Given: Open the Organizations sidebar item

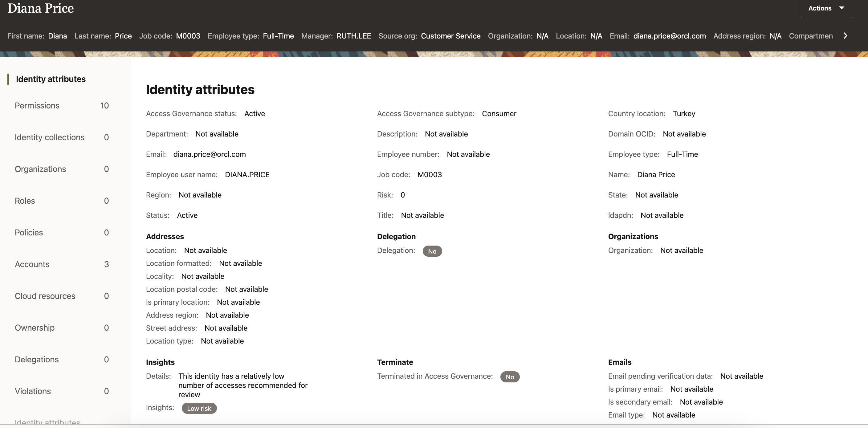Looking at the screenshot, I should (40, 169).
